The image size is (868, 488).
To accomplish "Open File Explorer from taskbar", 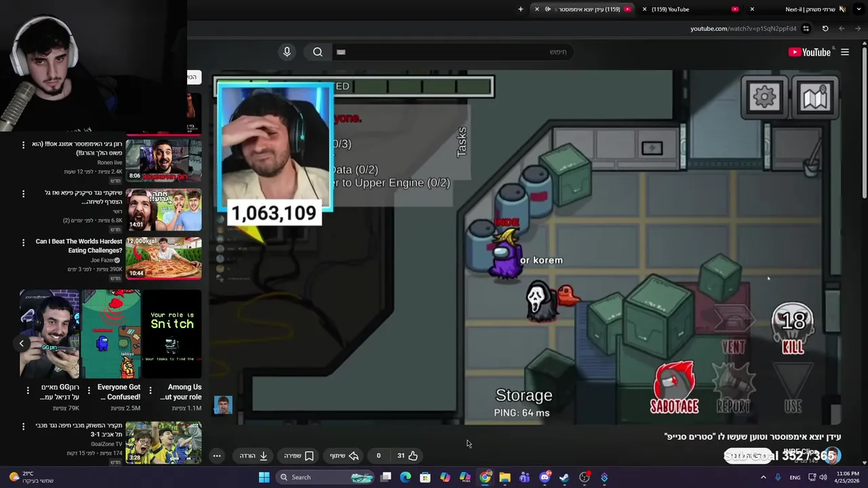I will tap(505, 477).
